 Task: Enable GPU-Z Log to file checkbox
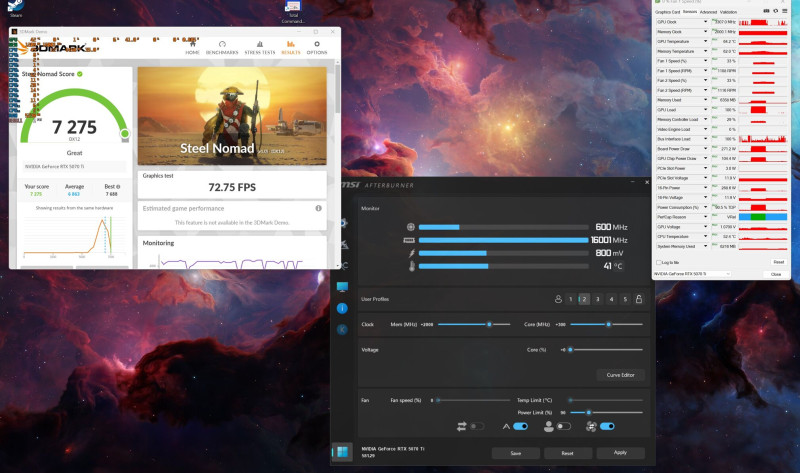click(659, 262)
